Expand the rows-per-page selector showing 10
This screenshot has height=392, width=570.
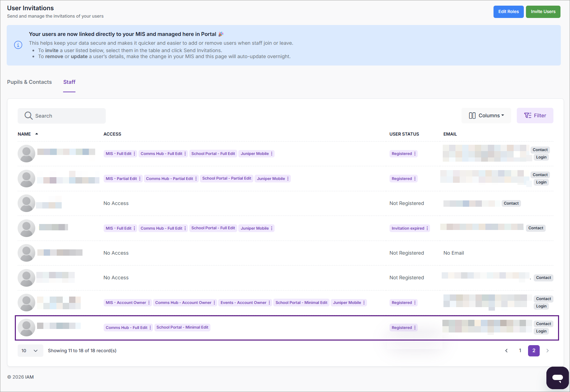click(x=30, y=351)
